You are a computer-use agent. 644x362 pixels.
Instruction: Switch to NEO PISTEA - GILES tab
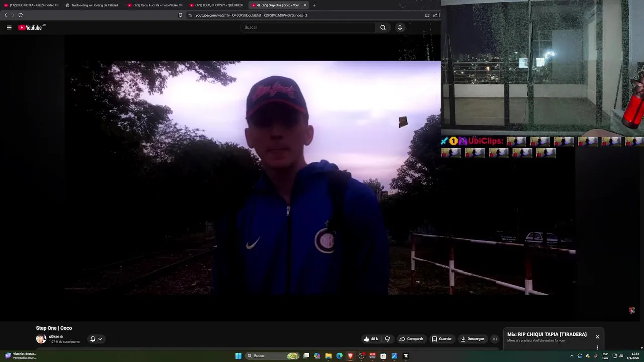(x=31, y=5)
